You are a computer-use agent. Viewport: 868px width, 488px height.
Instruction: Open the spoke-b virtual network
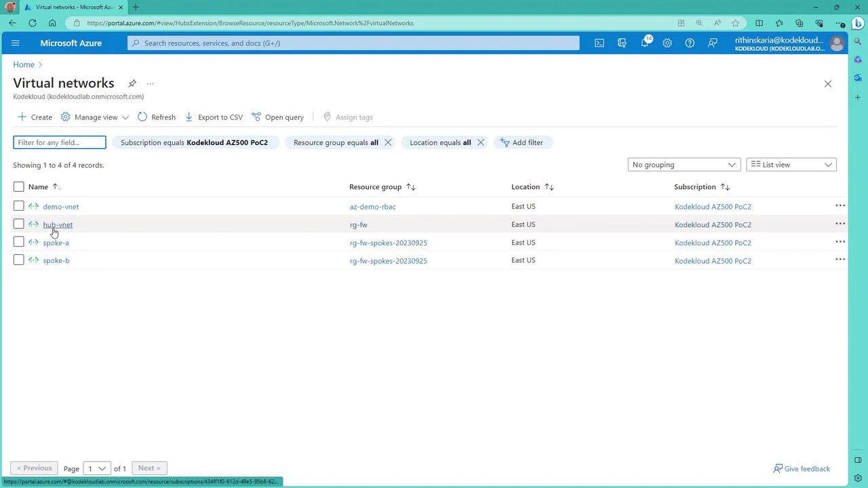pos(56,260)
